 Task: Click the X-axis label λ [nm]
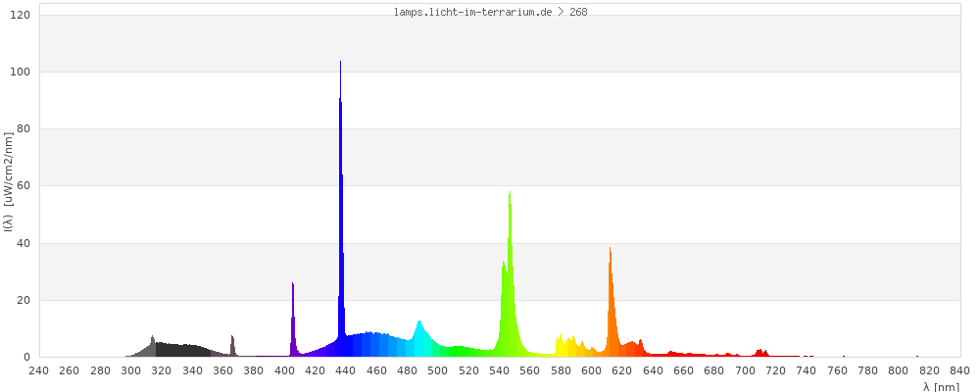[x=941, y=386]
